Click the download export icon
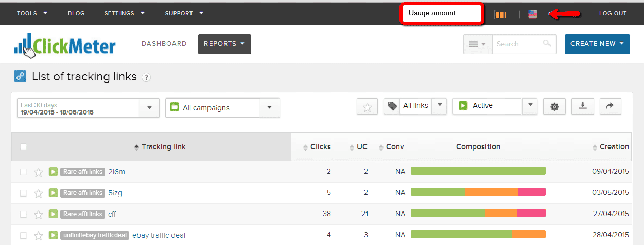The width and height of the screenshot is (644, 245). 582,106
